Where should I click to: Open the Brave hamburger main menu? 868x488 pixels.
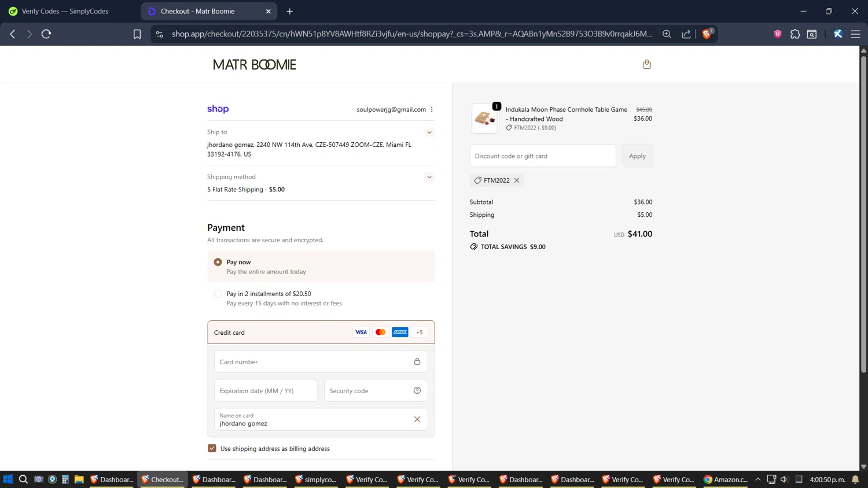[x=855, y=34]
